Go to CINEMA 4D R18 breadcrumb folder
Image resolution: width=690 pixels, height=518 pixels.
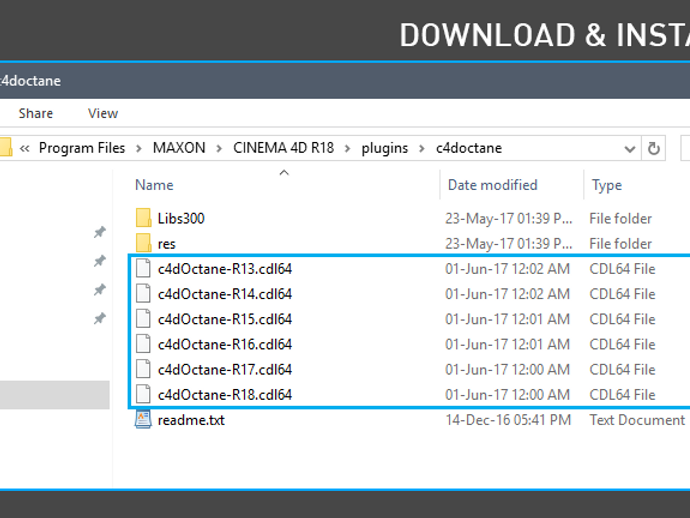[283, 148]
